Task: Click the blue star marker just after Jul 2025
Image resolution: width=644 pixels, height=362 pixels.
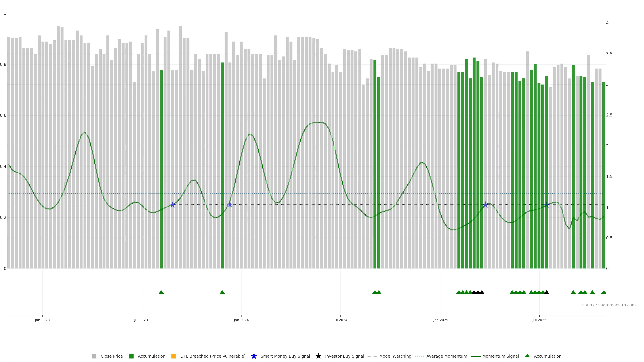Action: pyautogui.click(x=547, y=205)
